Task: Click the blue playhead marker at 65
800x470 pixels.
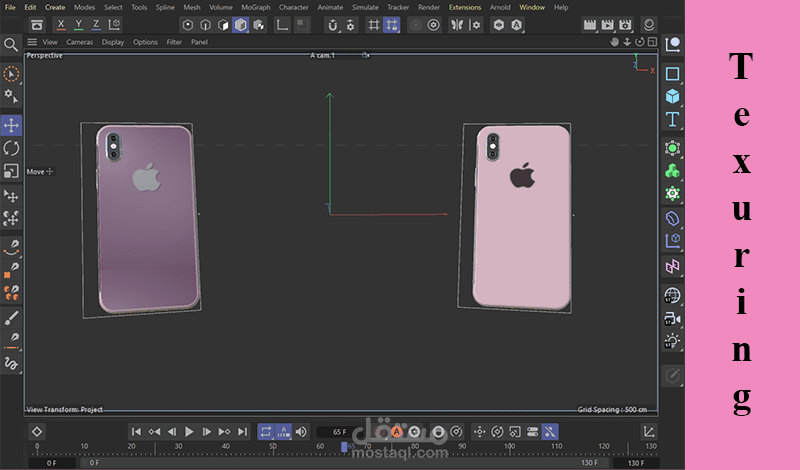Action: coord(344,447)
